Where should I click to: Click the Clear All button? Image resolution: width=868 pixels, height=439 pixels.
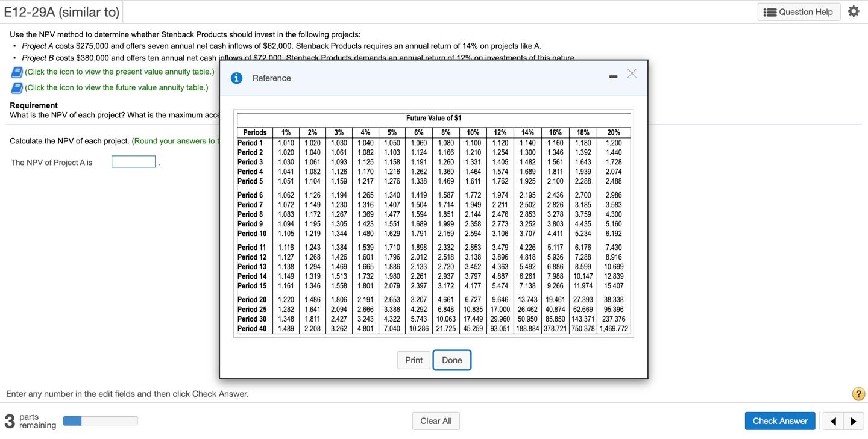[x=436, y=421]
